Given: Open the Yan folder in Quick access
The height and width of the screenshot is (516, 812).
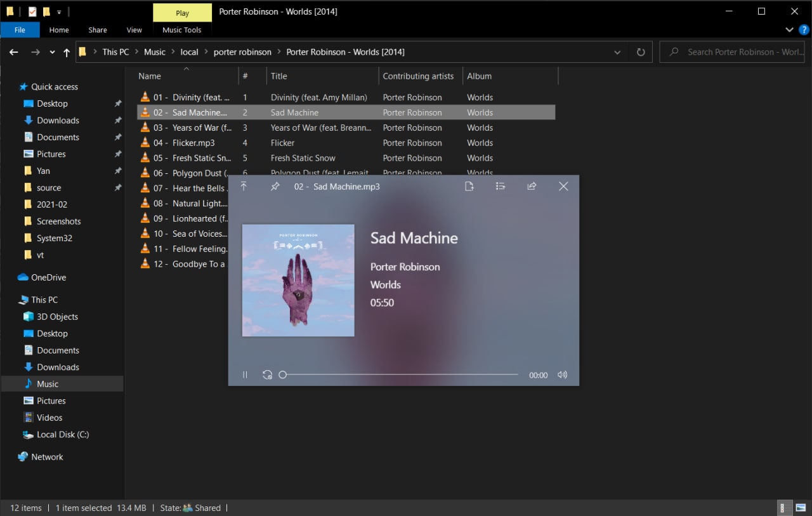Looking at the screenshot, I should pyautogui.click(x=43, y=171).
